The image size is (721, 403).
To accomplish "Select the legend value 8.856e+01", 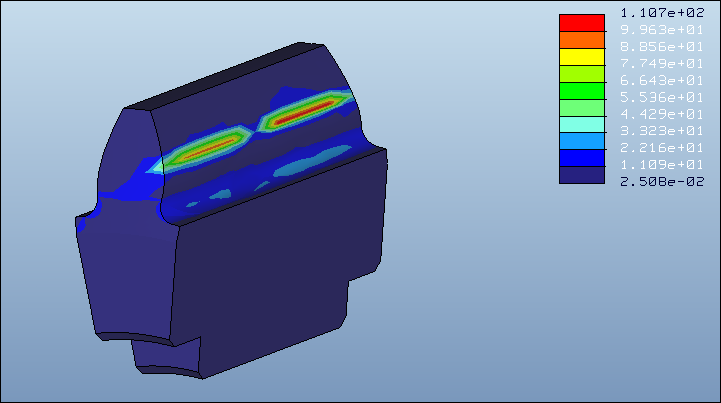I will (x=662, y=46).
